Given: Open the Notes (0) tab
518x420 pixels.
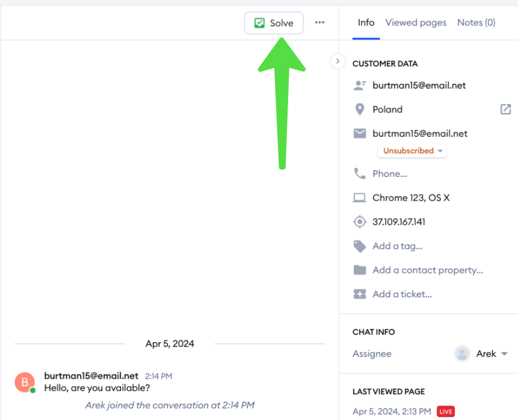Looking at the screenshot, I should pyautogui.click(x=476, y=22).
